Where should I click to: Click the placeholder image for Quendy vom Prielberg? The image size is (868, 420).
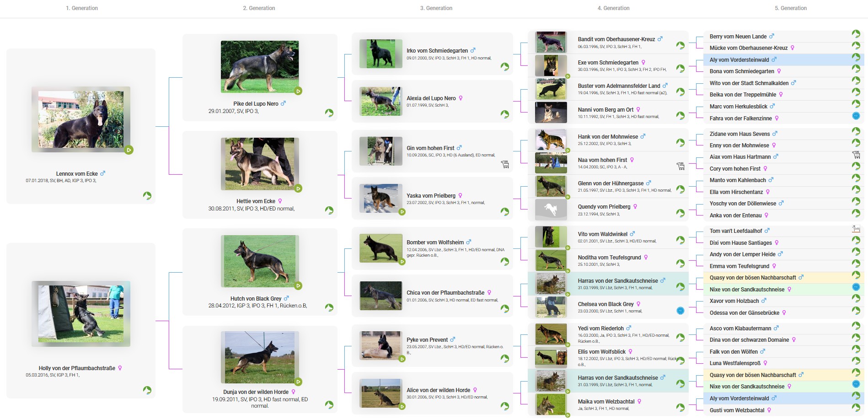click(551, 210)
